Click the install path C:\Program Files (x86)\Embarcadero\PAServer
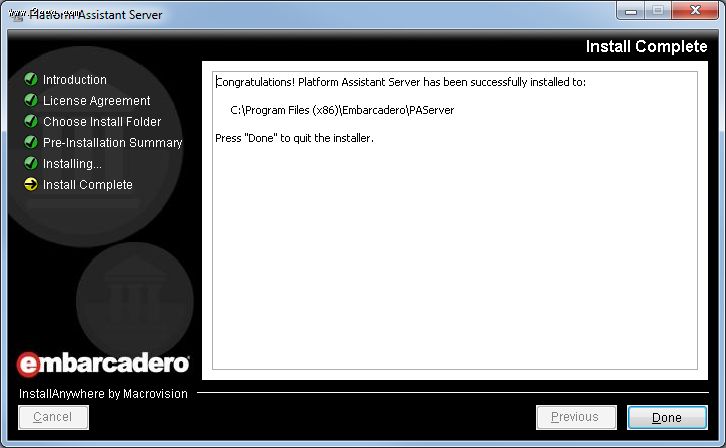This screenshot has height=448, width=726. coord(342,110)
